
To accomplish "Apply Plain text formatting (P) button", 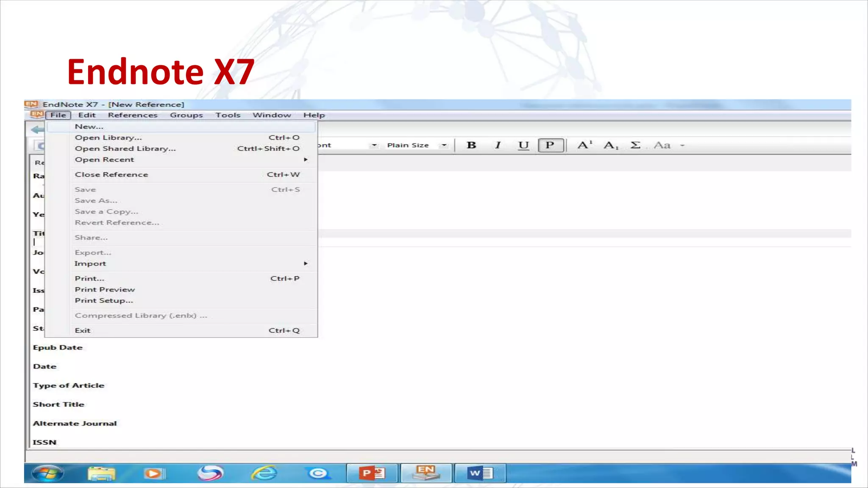I will point(550,145).
